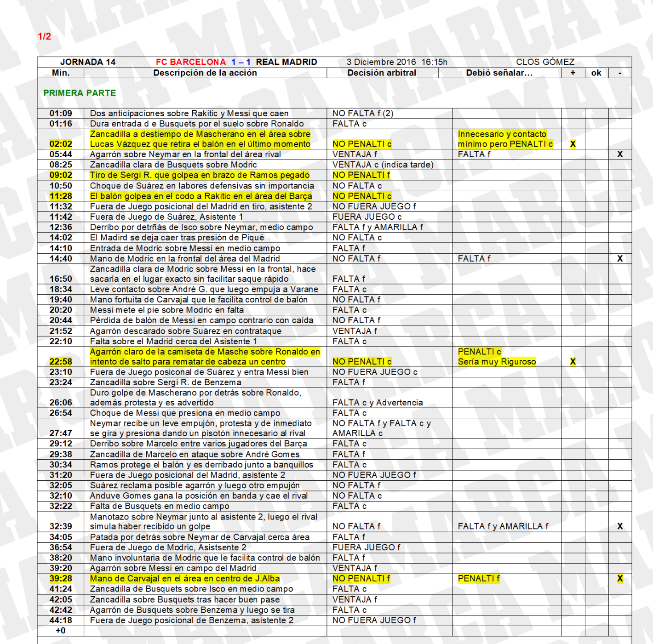653x644 pixels.
Task: Click the FC BARCELONA team name
Action: (190, 62)
